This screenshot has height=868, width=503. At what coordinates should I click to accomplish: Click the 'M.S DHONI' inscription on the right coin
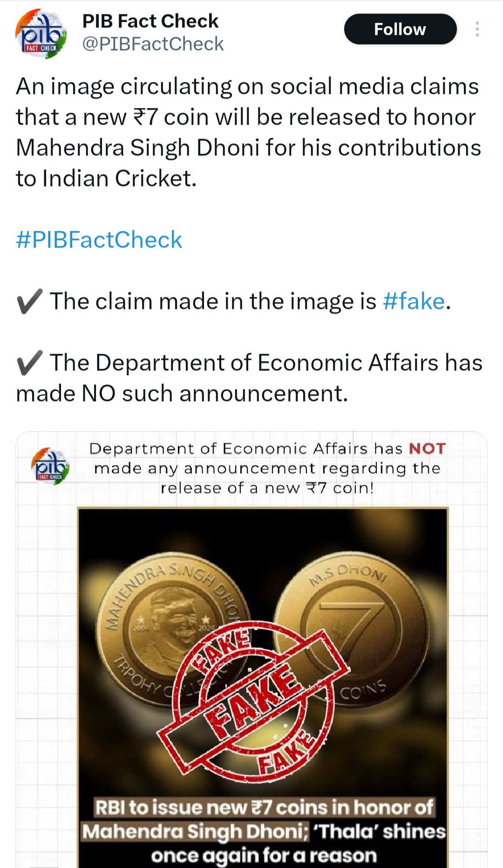pos(348,574)
